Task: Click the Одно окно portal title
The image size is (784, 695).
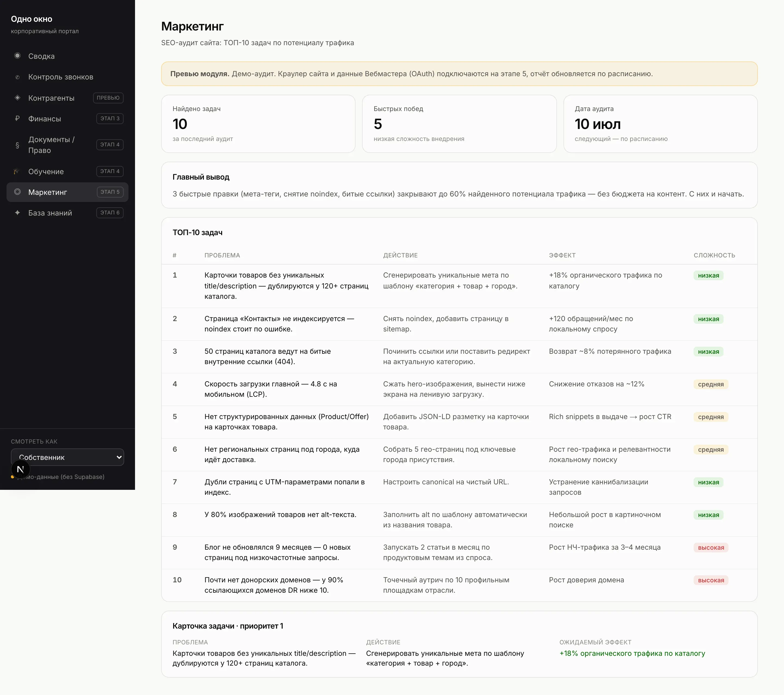Action: pyautogui.click(x=32, y=19)
